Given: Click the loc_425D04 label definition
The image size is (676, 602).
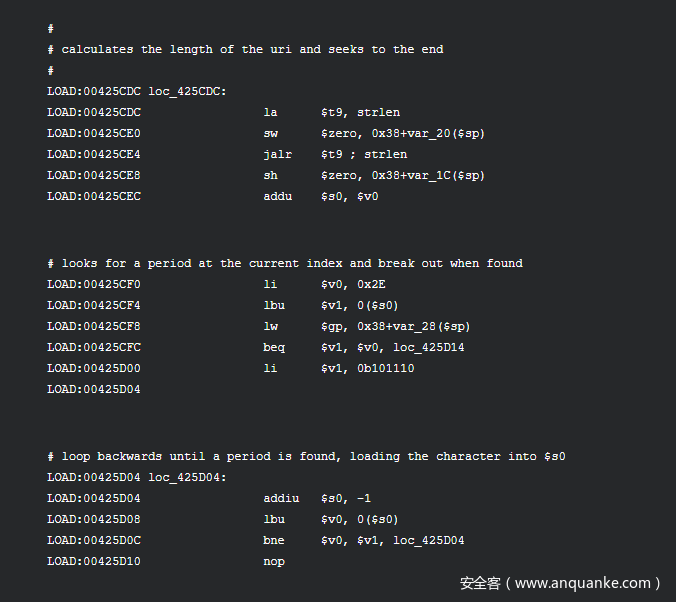Looking at the screenshot, I should pyautogui.click(x=187, y=478).
